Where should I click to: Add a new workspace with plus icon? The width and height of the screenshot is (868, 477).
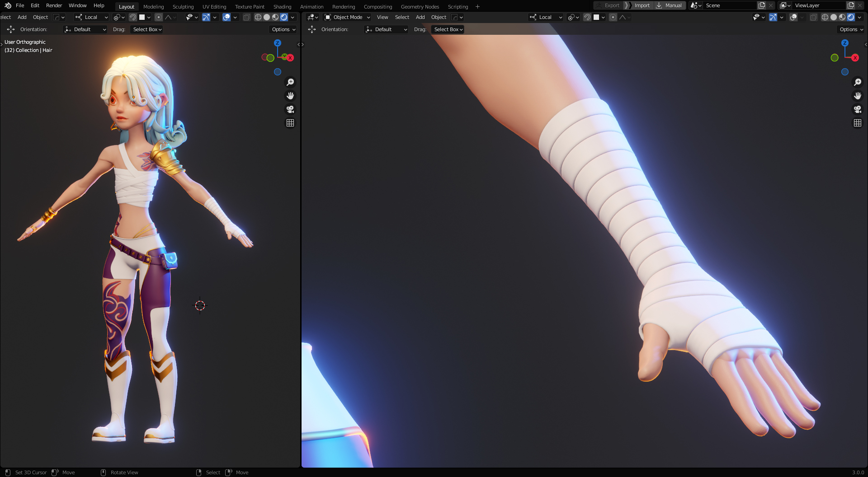[477, 7]
